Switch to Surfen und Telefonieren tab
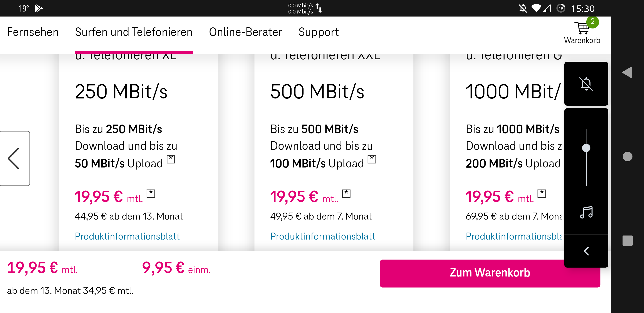The height and width of the screenshot is (313, 644). point(134,32)
